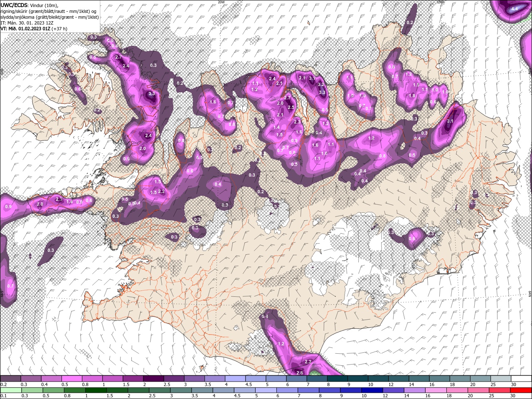
Task: Click the 0.1 label in the lower legend row
Action: pos(3,396)
